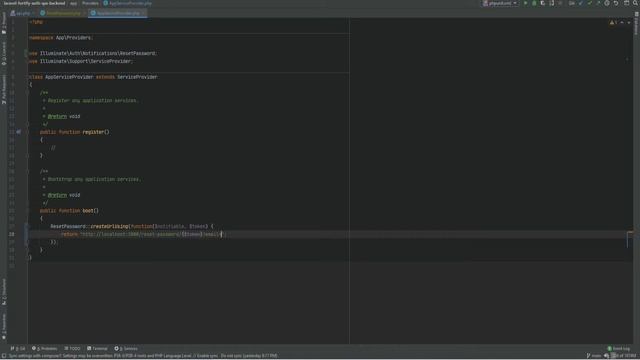640x360 pixels.
Task: Open the Structure tool window on left stripe
Action: pyautogui.click(x=4, y=291)
